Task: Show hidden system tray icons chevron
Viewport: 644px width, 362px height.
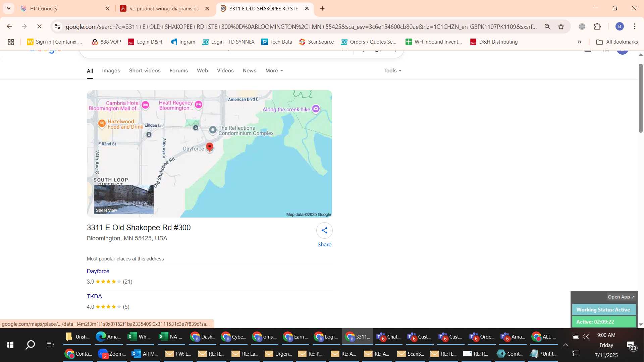Action: click(x=566, y=345)
